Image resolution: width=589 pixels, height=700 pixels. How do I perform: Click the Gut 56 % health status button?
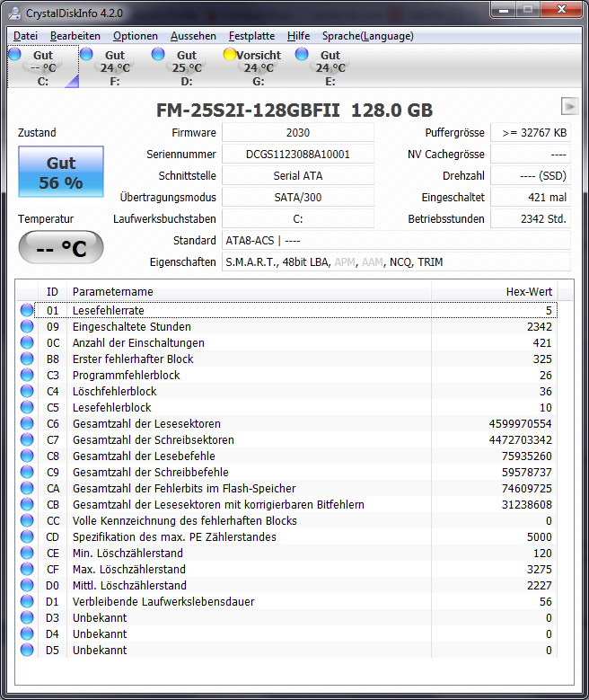click(x=61, y=172)
